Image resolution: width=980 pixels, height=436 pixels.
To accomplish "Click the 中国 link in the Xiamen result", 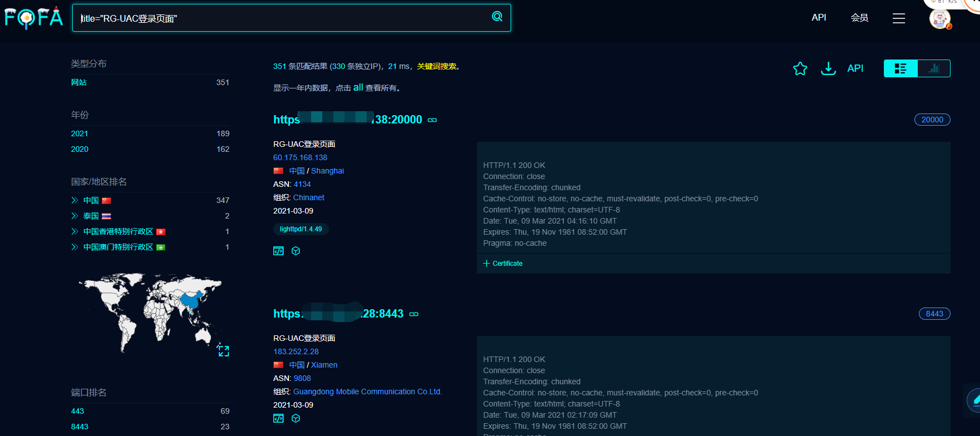I will tap(297, 365).
